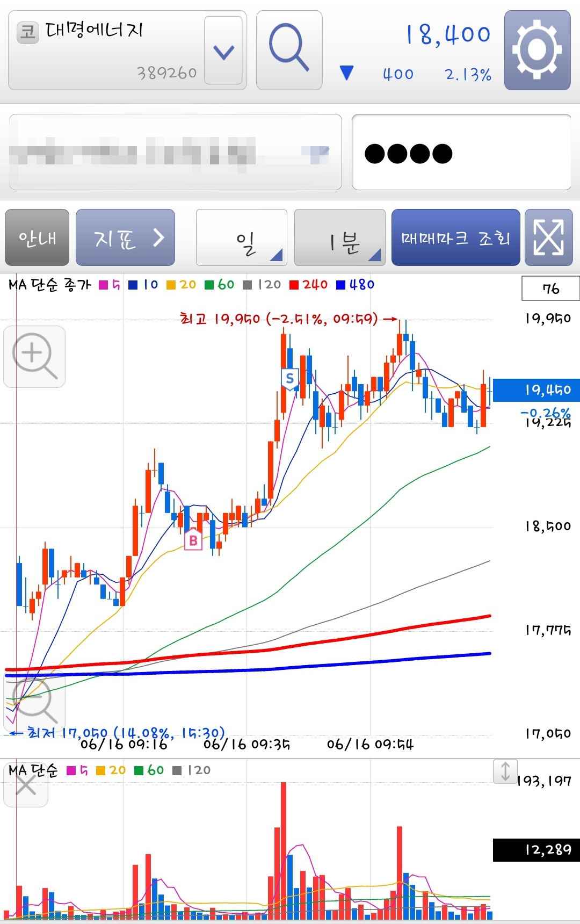Open the 1분 interval dropdown
Viewport: 580px width, 924px height.
click(340, 237)
